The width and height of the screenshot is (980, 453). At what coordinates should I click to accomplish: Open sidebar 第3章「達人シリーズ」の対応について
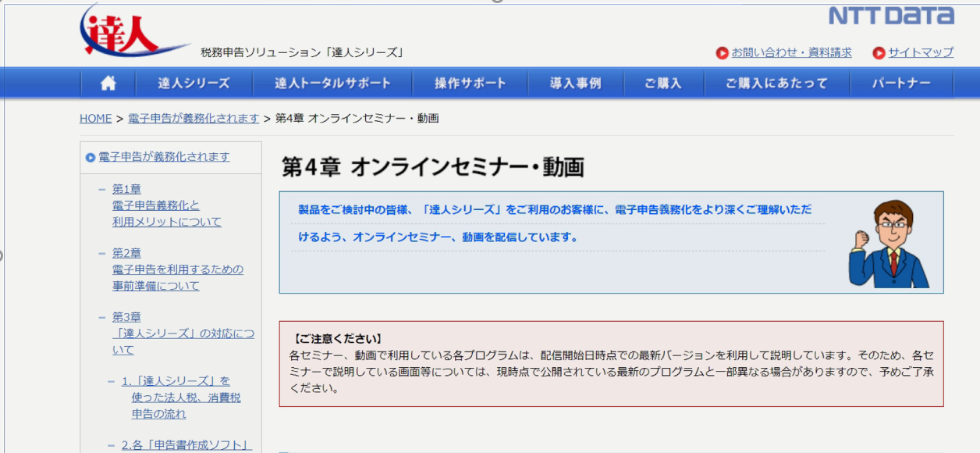point(183,334)
